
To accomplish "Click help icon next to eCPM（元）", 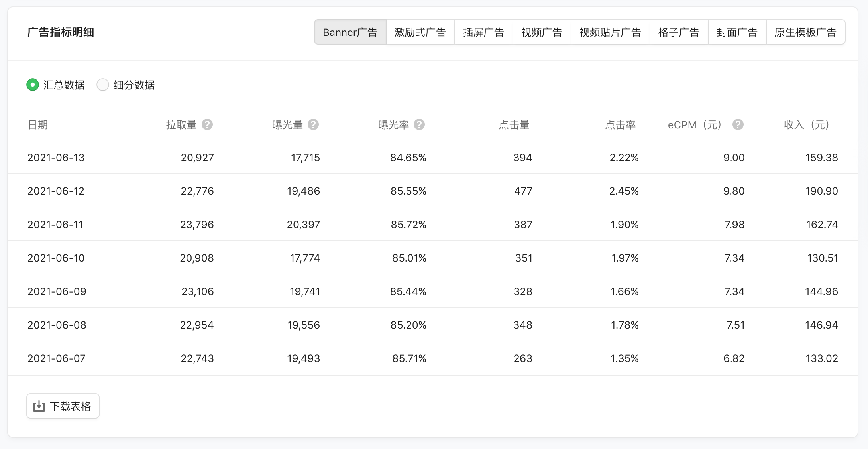I will 738,125.
